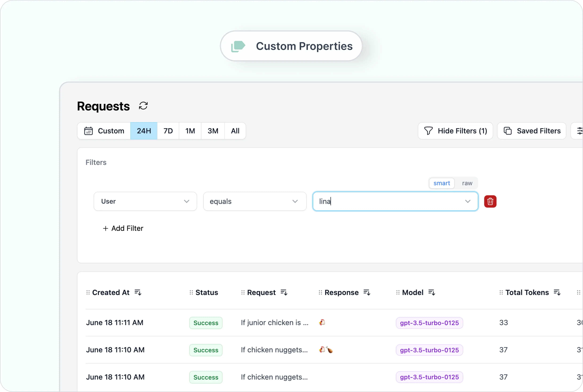This screenshot has width=583, height=392.
Task: Click the sliders settings icon at right edge
Action: [x=580, y=131]
